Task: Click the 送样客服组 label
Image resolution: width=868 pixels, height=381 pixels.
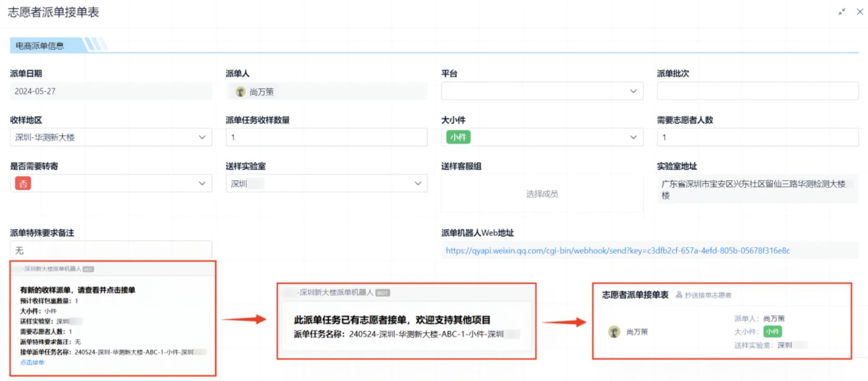Action: pos(461,166)
